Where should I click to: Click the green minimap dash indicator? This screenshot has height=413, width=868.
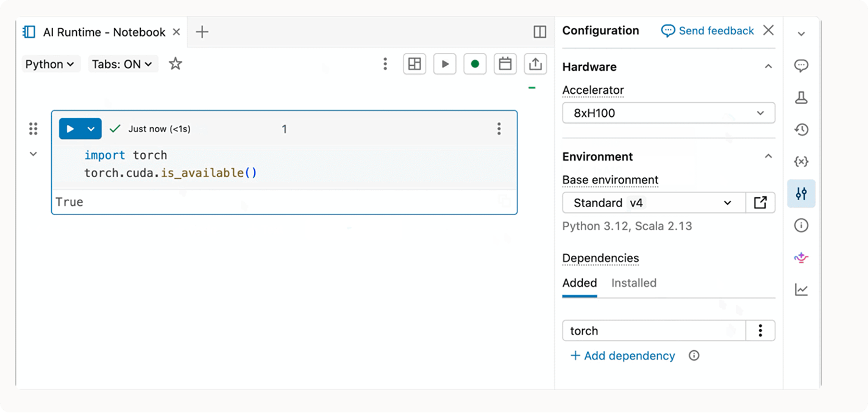[532, 88]
